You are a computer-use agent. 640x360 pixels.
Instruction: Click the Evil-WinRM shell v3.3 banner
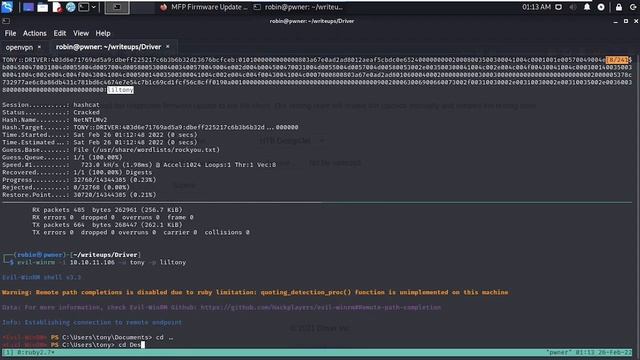point(42,277)
